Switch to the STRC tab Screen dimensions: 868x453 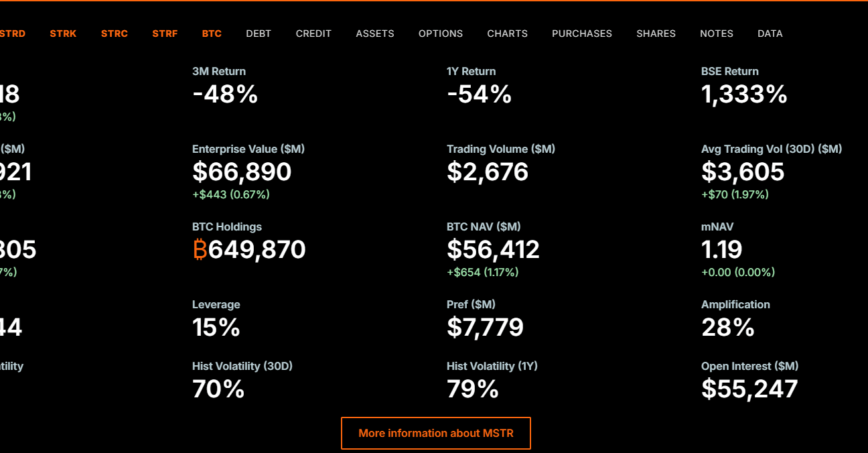pyautogui.click(x=115, y=34)
